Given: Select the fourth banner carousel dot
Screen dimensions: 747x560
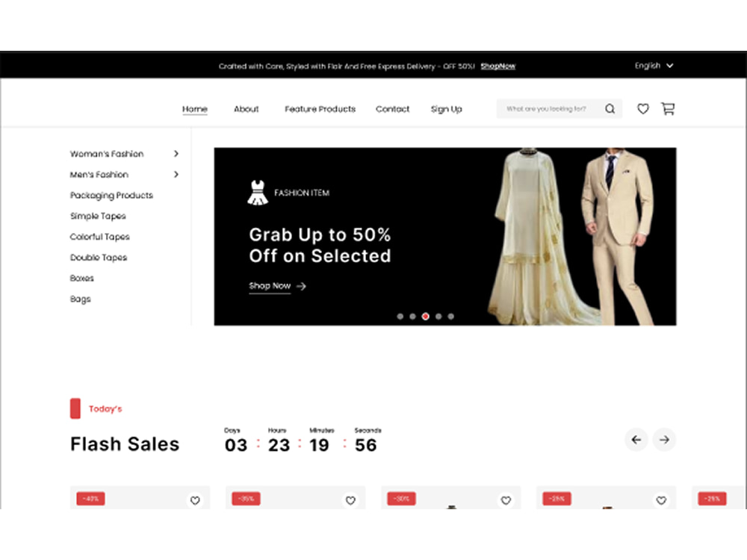Looking at the screenshot, I should pos(438,316).
